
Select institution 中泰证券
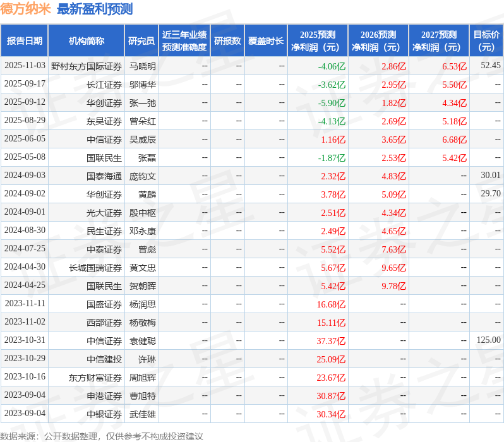[104, 249]
